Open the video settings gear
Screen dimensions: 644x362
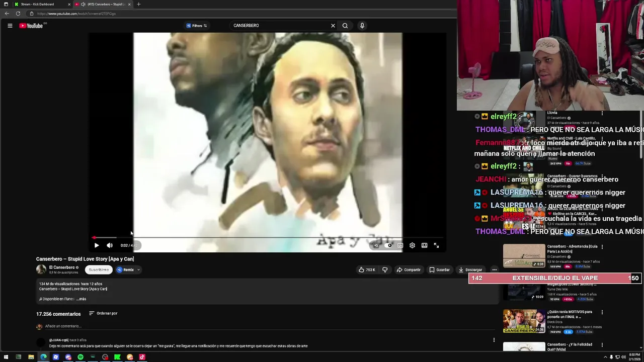coord(412,245)
